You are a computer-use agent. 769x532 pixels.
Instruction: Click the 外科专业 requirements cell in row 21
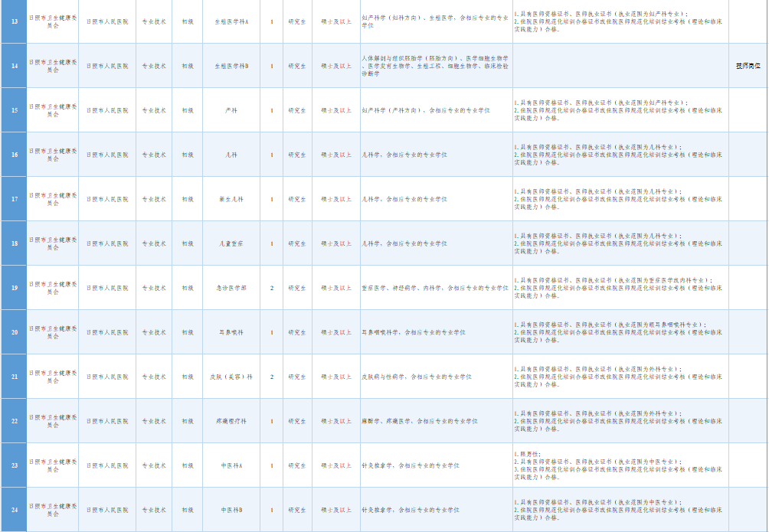coord(621,377)
